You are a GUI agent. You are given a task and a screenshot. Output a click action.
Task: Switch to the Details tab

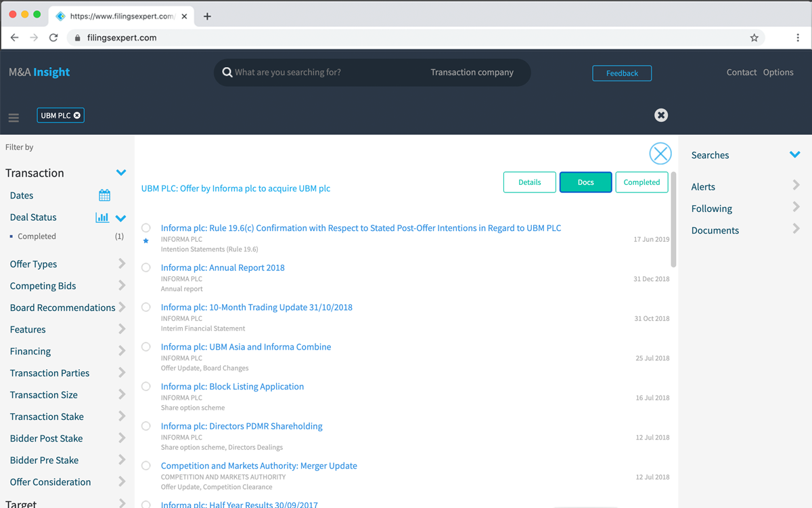pos(530,182)
